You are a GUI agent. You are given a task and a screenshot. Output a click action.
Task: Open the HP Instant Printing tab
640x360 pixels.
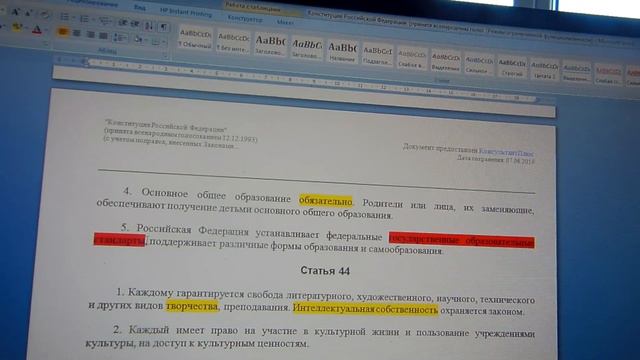[186, 11]
